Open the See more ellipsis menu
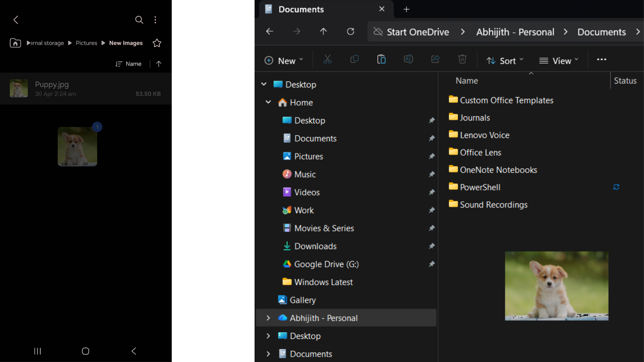The height and width of the screenshot is (362, 644). [601, 59]
